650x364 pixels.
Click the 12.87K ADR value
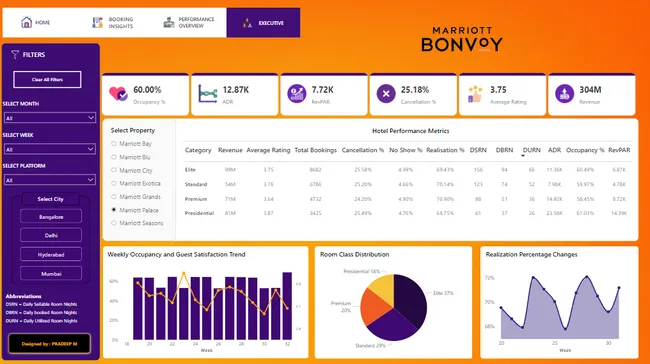pyautogui.click(x=236, y=90)
